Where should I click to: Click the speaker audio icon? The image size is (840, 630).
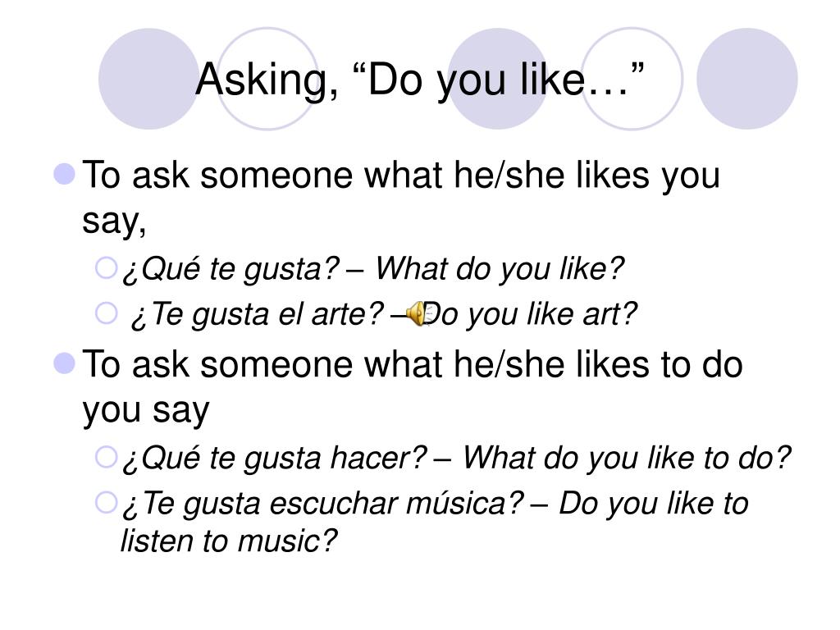tap(416, 313)
